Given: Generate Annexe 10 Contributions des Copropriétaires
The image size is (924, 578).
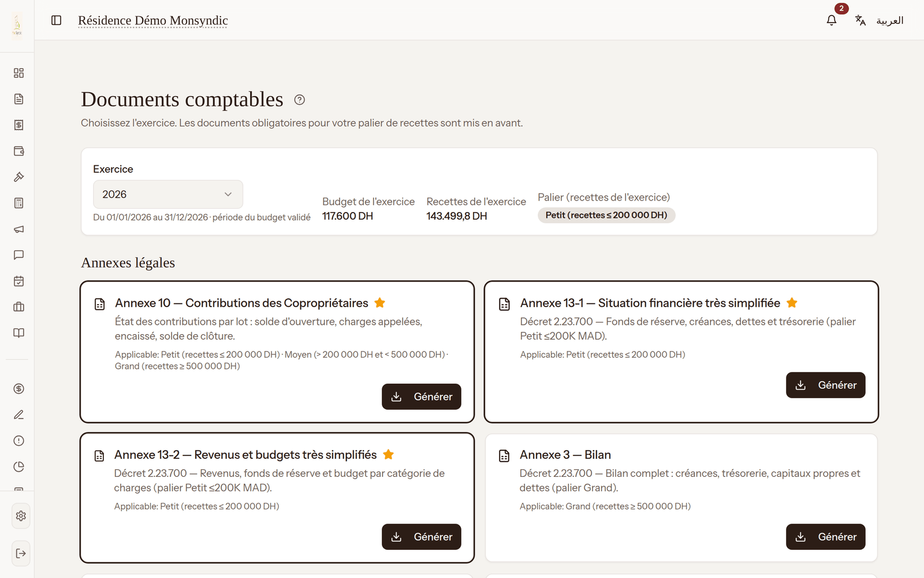Looking at the screenshot, I should click(421, 397).
